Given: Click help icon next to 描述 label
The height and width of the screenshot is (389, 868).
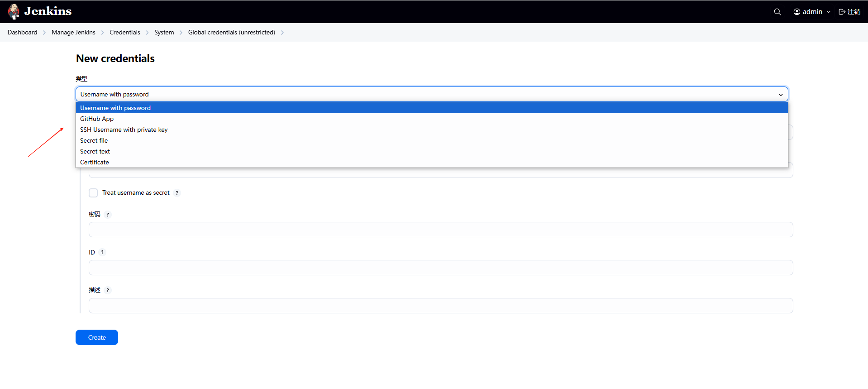Looking at the screenshot, I should (108, 290).
